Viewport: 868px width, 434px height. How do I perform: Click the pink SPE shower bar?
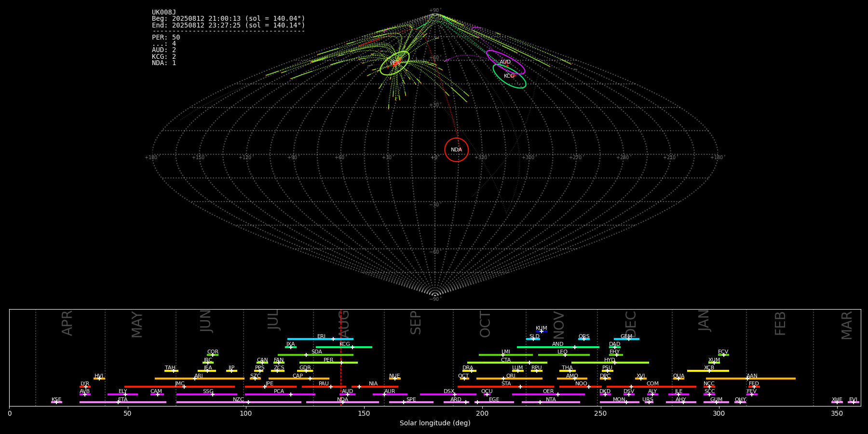411,402
